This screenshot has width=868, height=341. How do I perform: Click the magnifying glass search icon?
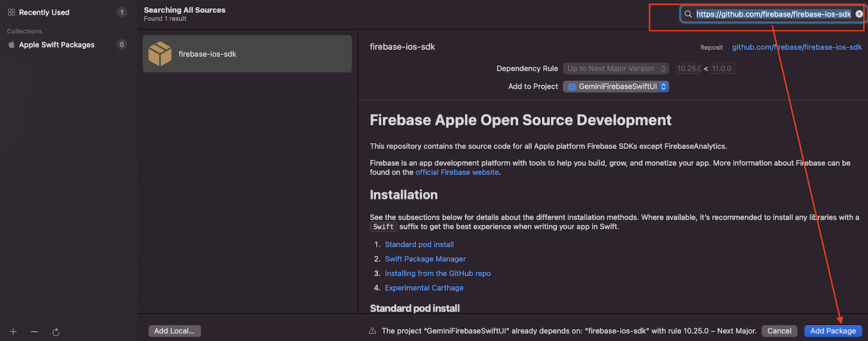tap(688, 14)
